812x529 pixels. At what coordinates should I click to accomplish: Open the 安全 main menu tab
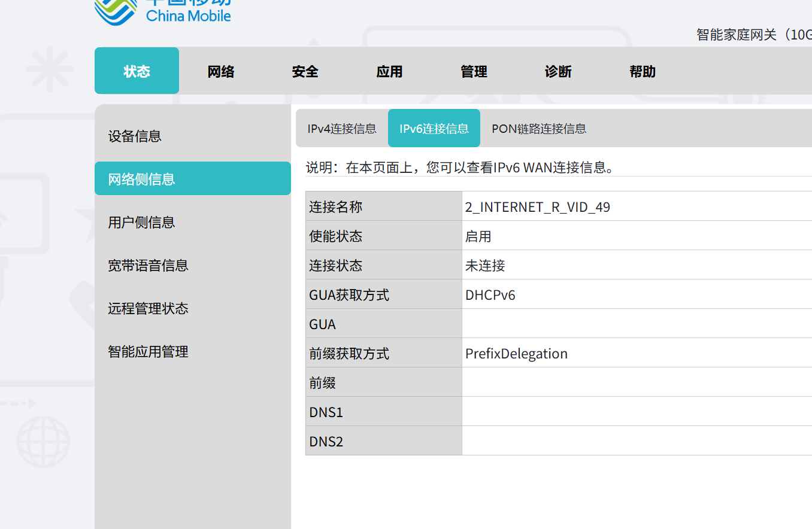305,72
